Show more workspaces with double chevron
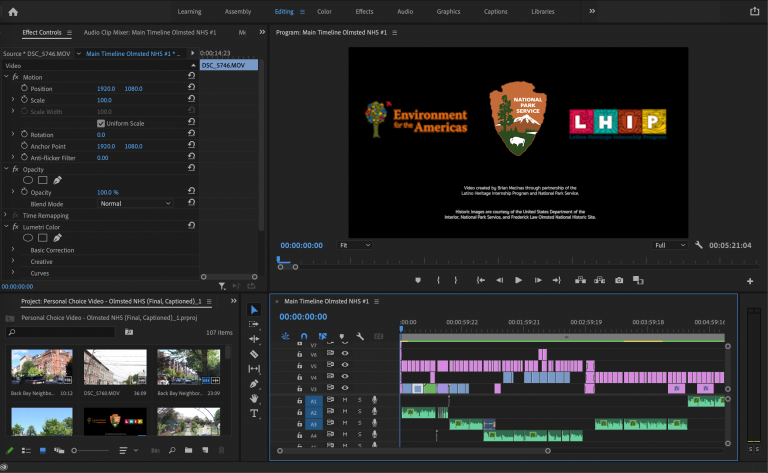The height and width of the screenshot is (473, 768). coord(592,11)
